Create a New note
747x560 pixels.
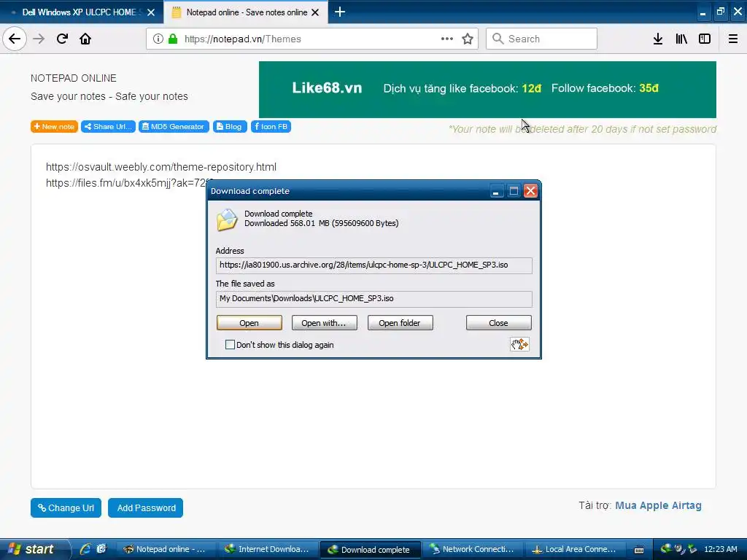tap(54, 127)
